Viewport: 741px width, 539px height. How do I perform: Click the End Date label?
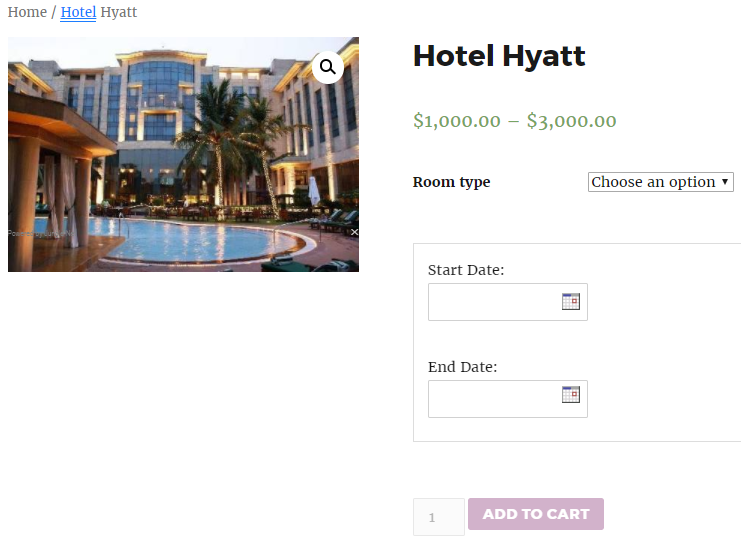tap(462, 367)
